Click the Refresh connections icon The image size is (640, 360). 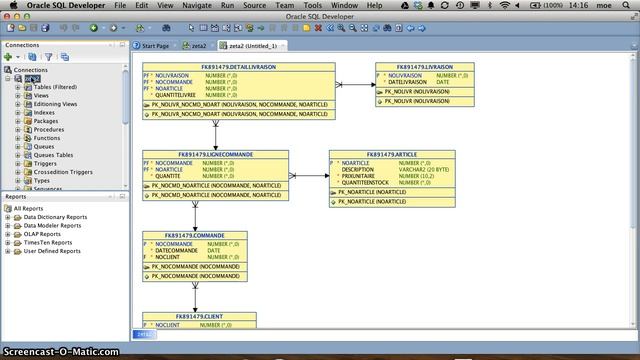32,57
